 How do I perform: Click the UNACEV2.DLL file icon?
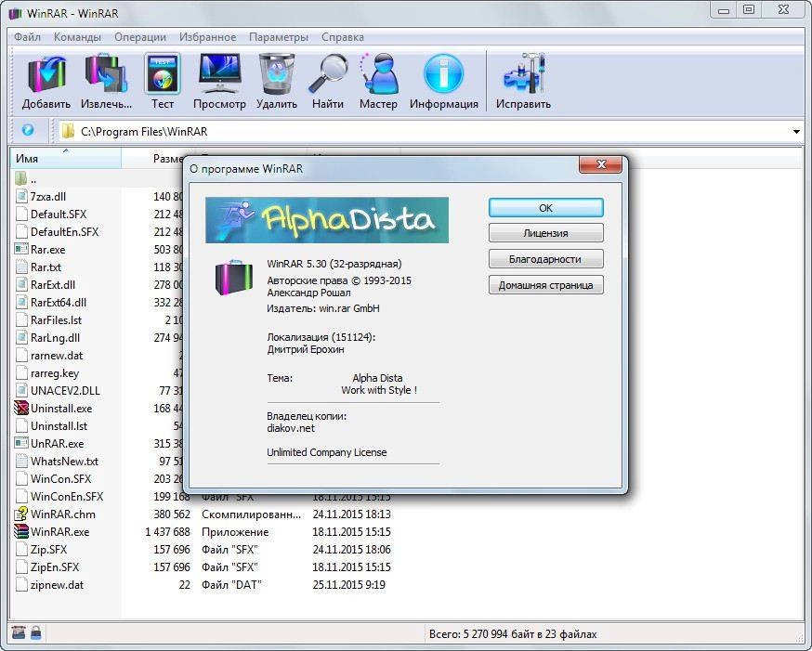tap(21, 390)
